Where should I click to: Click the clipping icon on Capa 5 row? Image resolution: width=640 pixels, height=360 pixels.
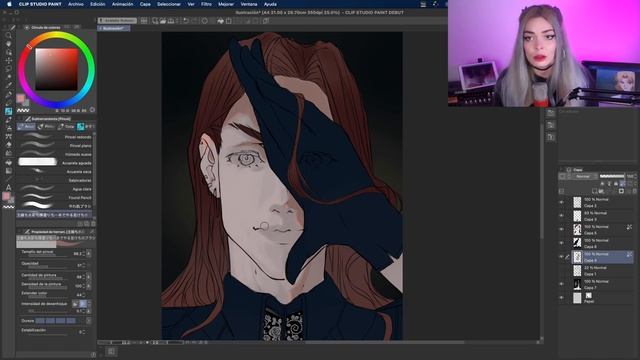pyautogui.click(x=629, y=227)
